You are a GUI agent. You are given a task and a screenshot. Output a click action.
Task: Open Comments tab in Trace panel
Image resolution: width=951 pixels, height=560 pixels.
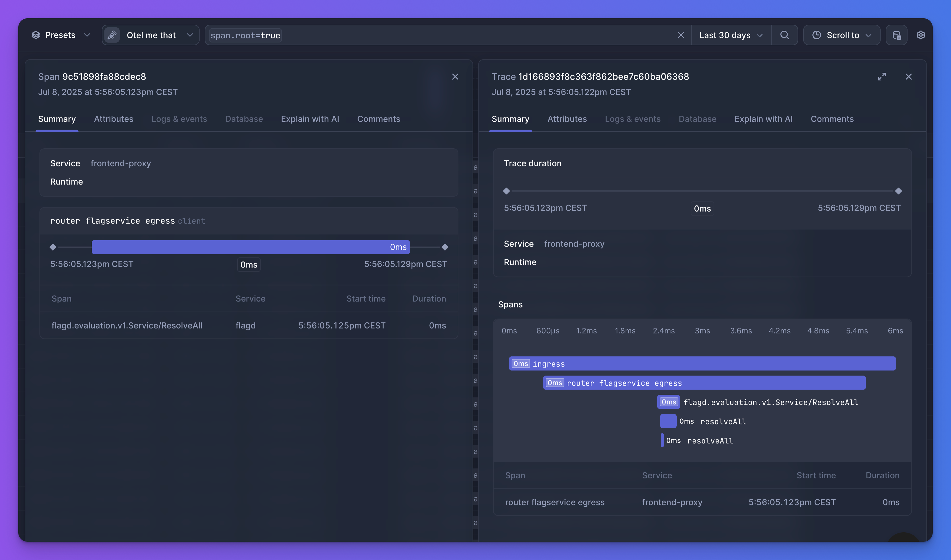[x=833, y=119]
